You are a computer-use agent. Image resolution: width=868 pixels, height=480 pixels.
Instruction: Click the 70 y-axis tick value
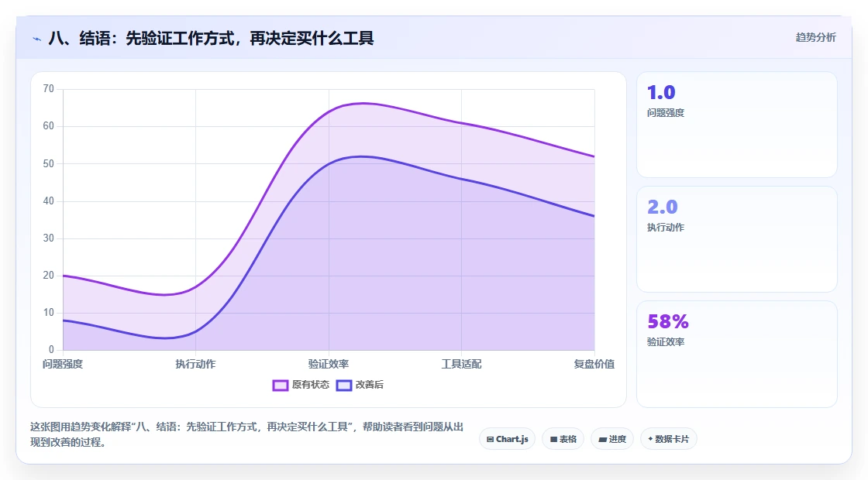point(49,89)
